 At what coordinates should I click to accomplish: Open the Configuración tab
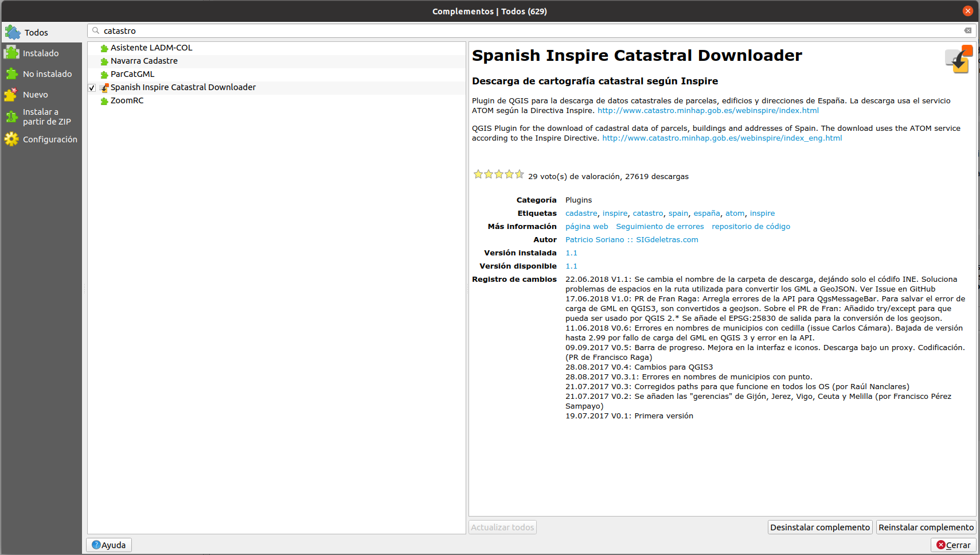pos(41,139)
